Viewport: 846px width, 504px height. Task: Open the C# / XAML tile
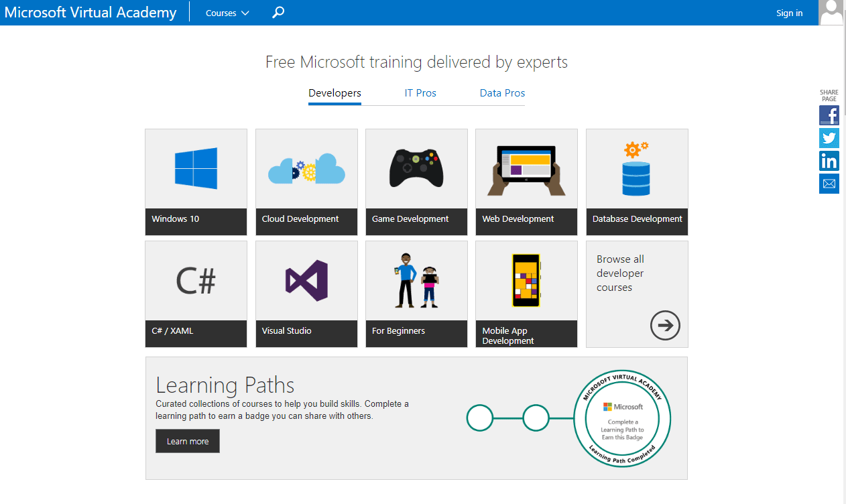pos(196,294)
